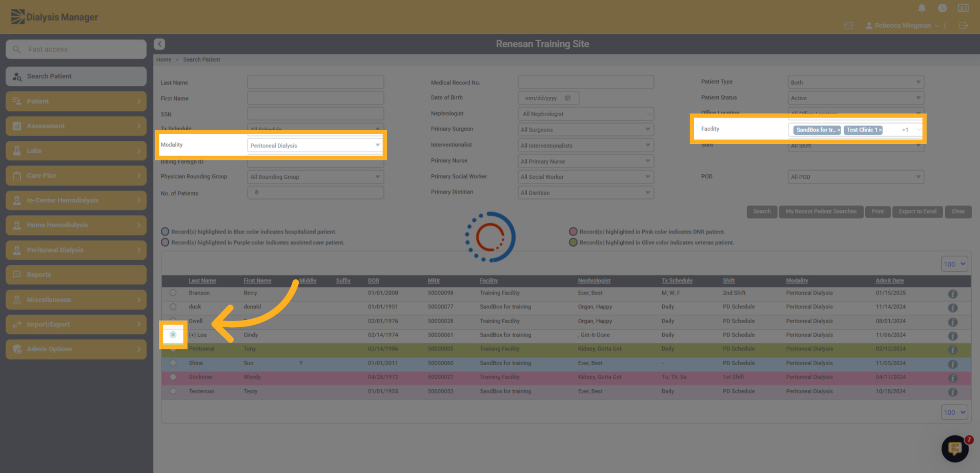The height and width of the screenshot is (473, 980).
Task: Click the logout icon in header
Action: click(x=963, y=25)
